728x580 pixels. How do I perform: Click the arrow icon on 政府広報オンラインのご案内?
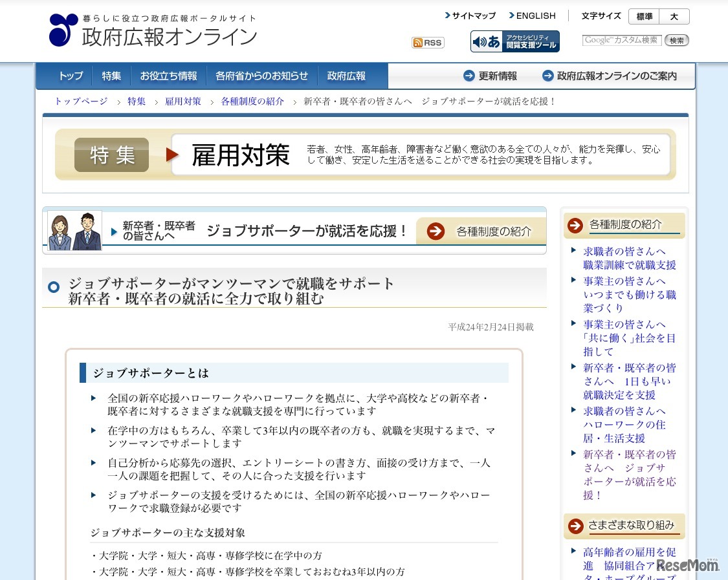click(549, 76)
